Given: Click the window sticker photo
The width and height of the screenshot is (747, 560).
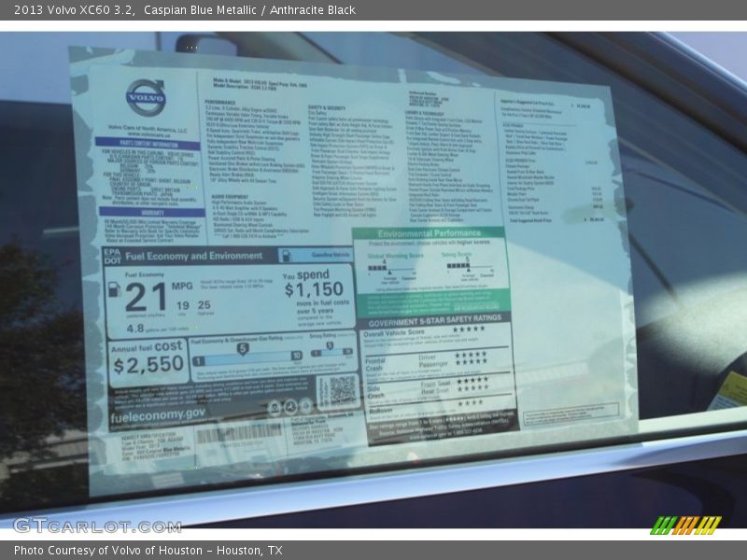Looking at the screenshot, I should [x=373, y=280].
